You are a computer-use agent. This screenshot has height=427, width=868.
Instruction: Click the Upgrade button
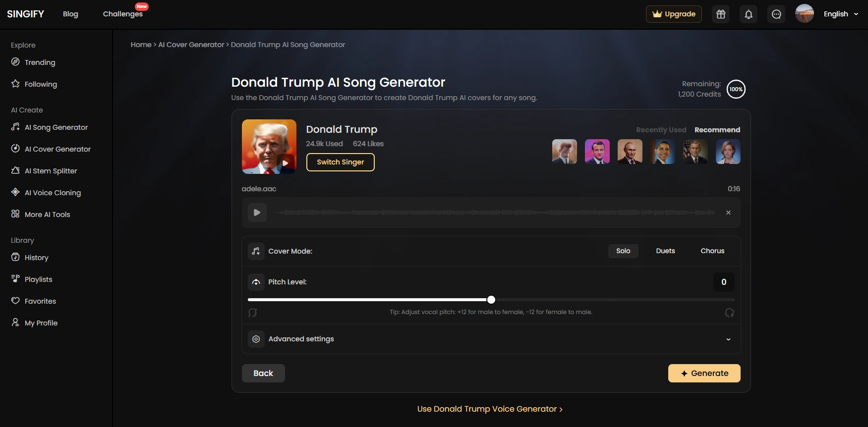674,14
